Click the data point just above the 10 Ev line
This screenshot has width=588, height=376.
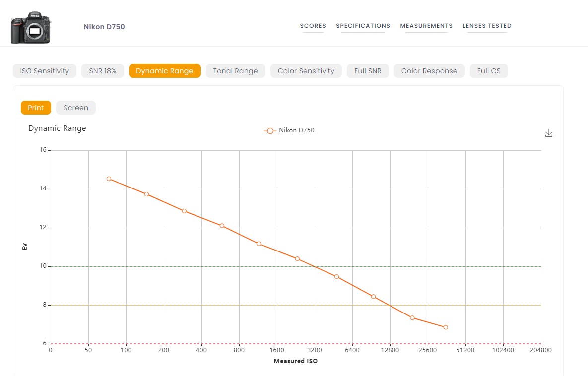(297, 258)
